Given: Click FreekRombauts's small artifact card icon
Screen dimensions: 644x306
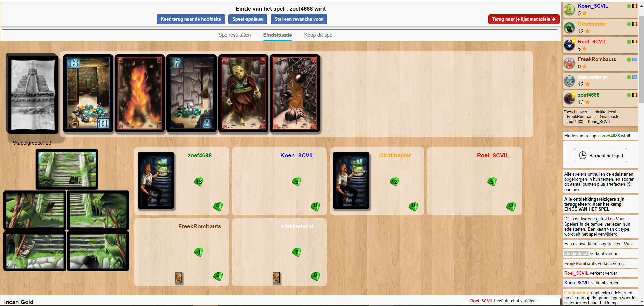Looking at the screenshot, I should click(x=179, y=278).
